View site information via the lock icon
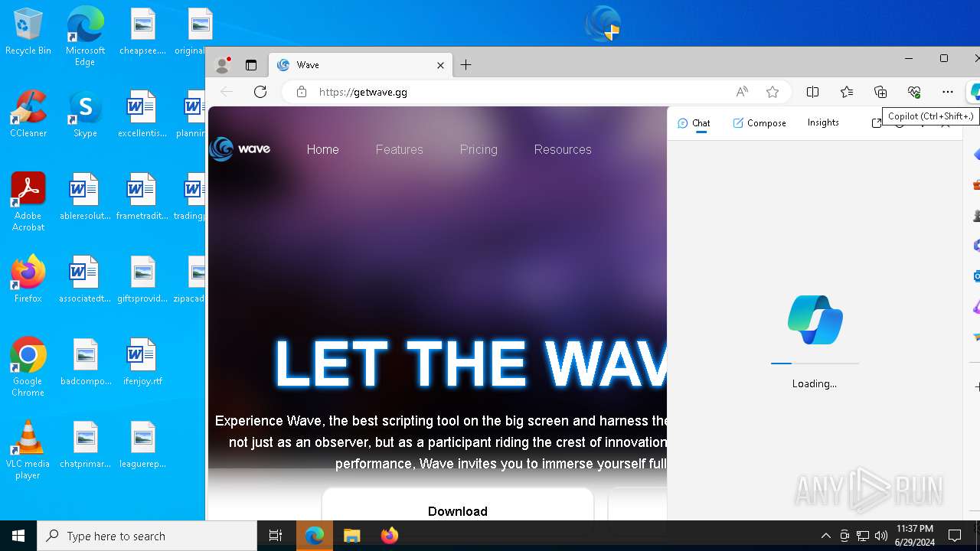Viewport: 980px width, 551px height. tap(302, 92)
